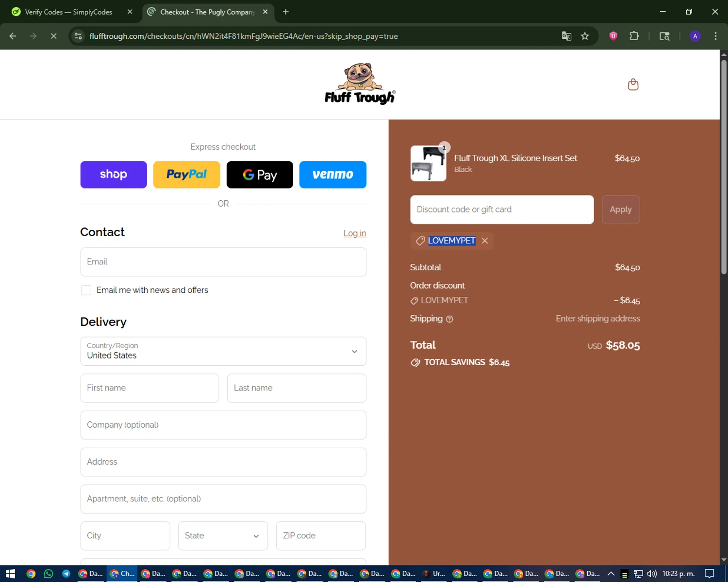The image size is (728, 582).
Task: Pay with PayPal express checkout
Action: pyautogui.click(x=187, y=175)
